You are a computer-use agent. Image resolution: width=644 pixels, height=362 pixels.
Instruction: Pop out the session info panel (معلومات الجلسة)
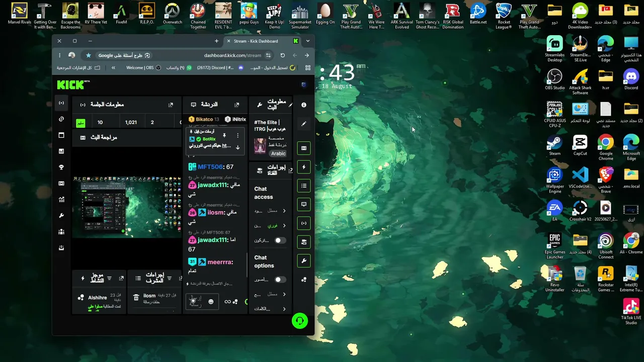[x=171, y=105]
